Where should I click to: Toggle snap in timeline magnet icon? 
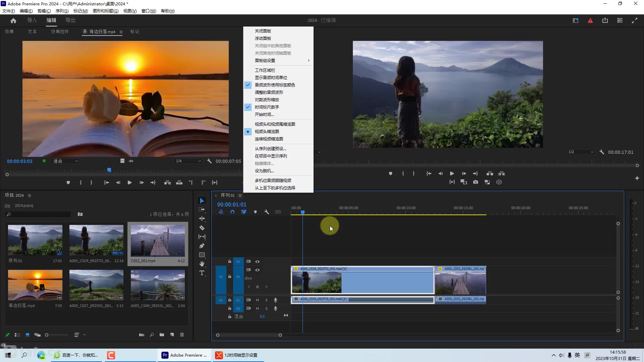tap(232, 212)
